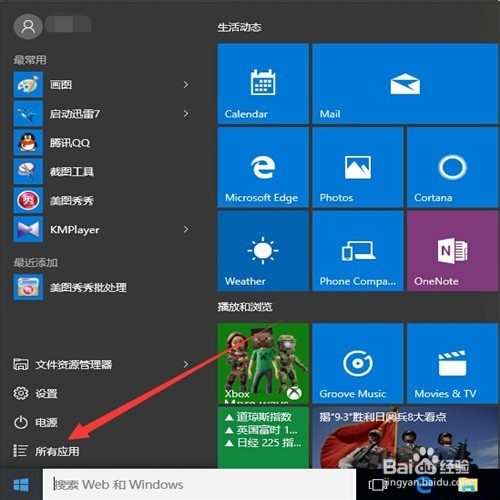Open the green finance stock index tile

tap(263, 437)
